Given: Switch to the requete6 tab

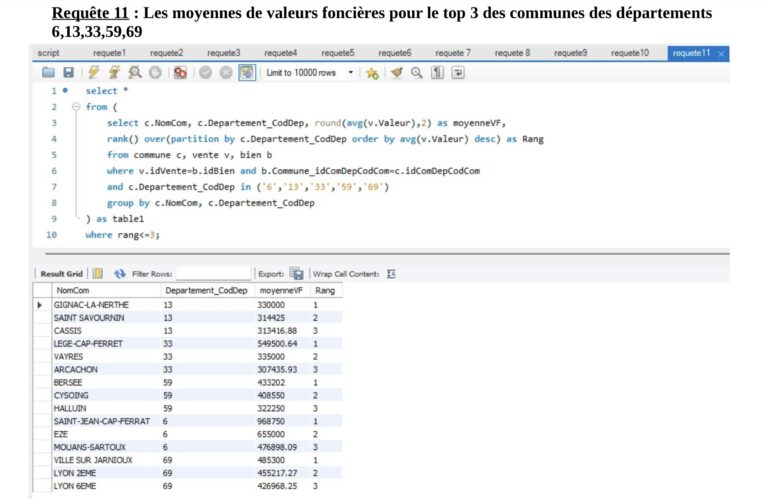Looking at the screenshot, I should point(395,52).
